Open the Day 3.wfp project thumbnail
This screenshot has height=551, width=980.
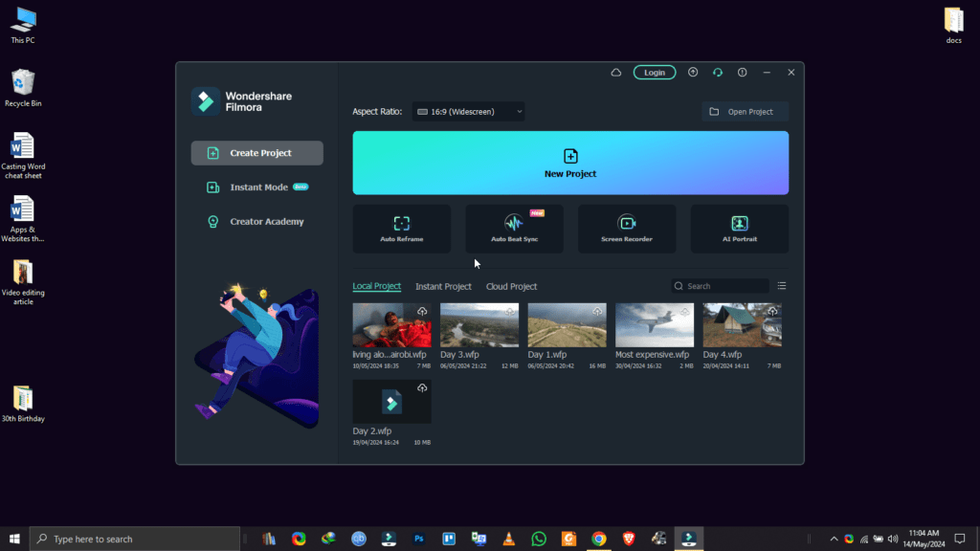[x=479, y=325]
